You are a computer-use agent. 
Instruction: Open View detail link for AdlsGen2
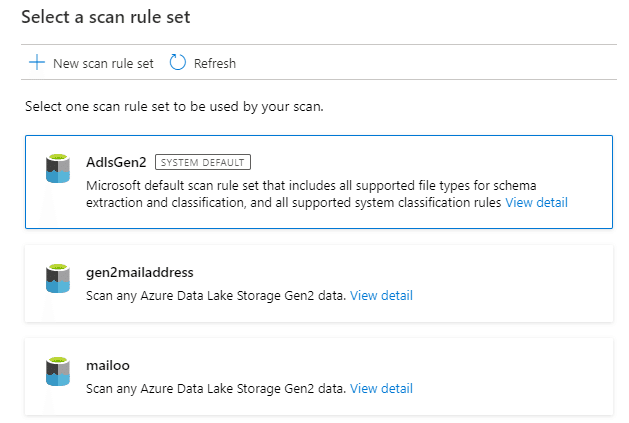[536, 202]
